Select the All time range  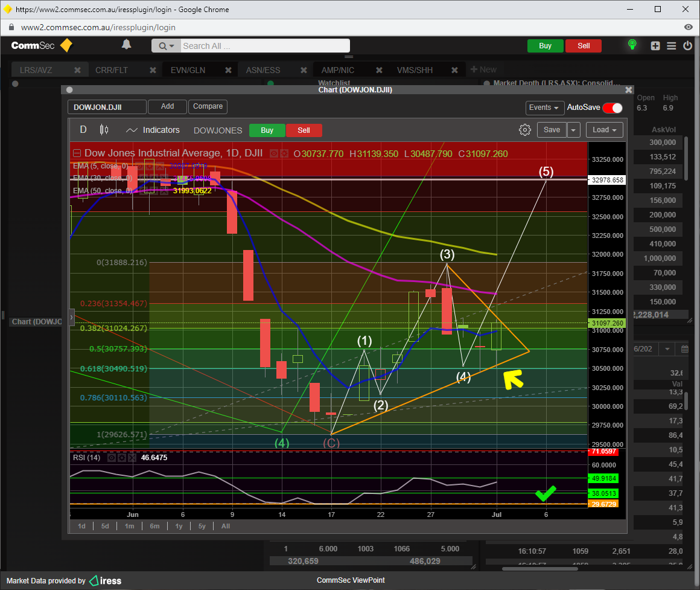(226, 526)
